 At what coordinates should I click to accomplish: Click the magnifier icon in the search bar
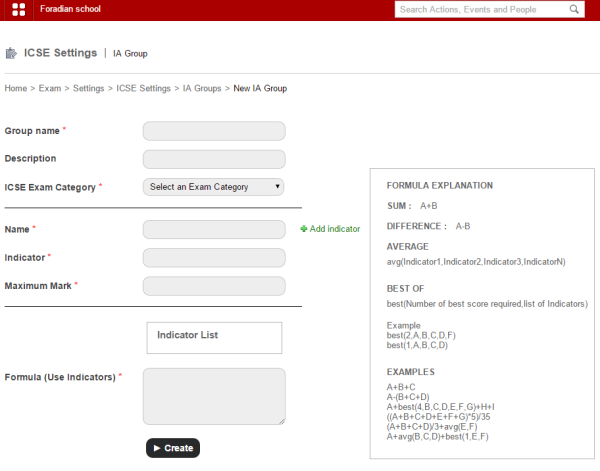[x=575, y=9]
